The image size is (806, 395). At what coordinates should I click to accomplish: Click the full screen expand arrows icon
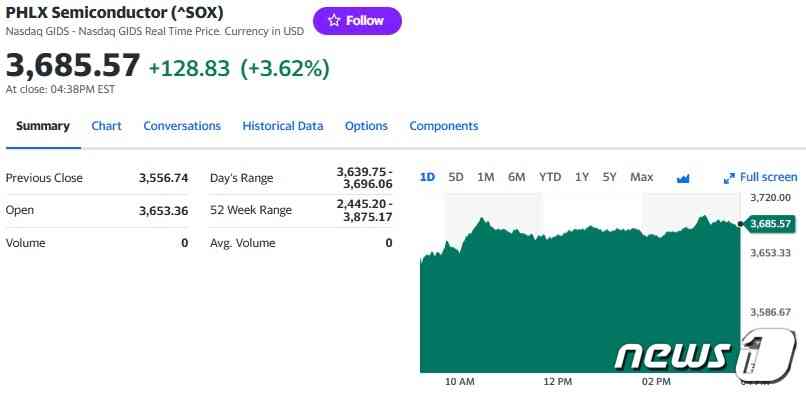click(x=729, y=178)
